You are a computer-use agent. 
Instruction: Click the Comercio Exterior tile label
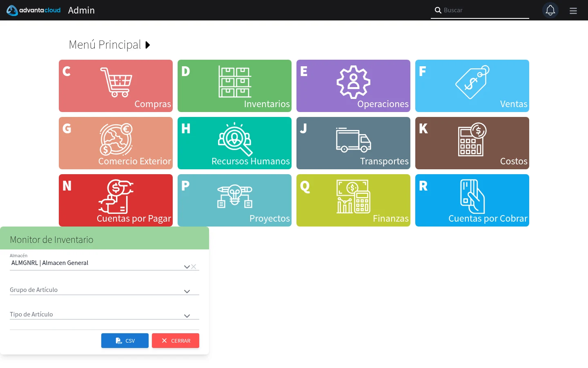coord(135,162)
